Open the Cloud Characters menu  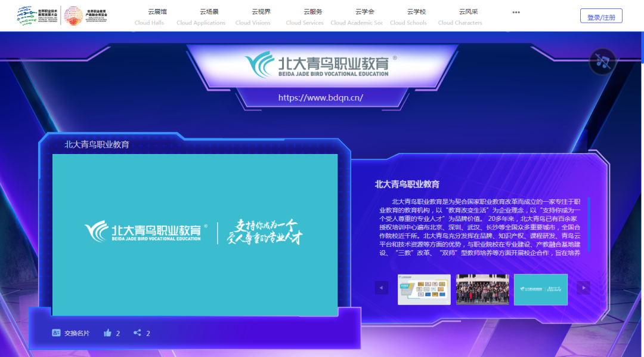460,17
